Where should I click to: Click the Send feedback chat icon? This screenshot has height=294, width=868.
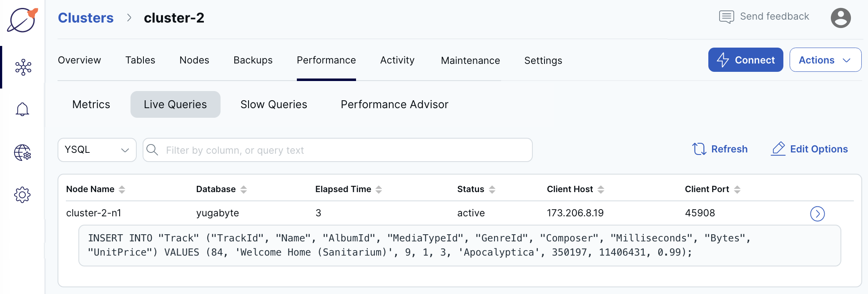pos(726,17)
